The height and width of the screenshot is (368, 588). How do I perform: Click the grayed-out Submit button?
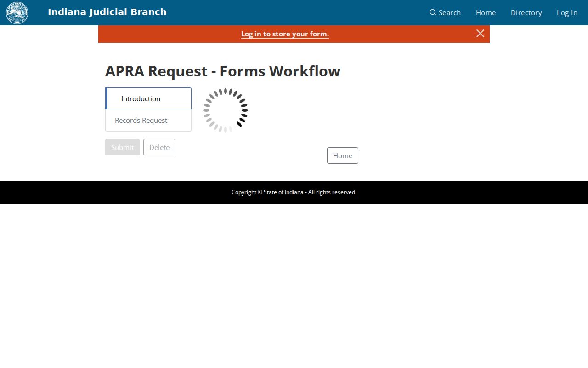(x=122, y=147)
